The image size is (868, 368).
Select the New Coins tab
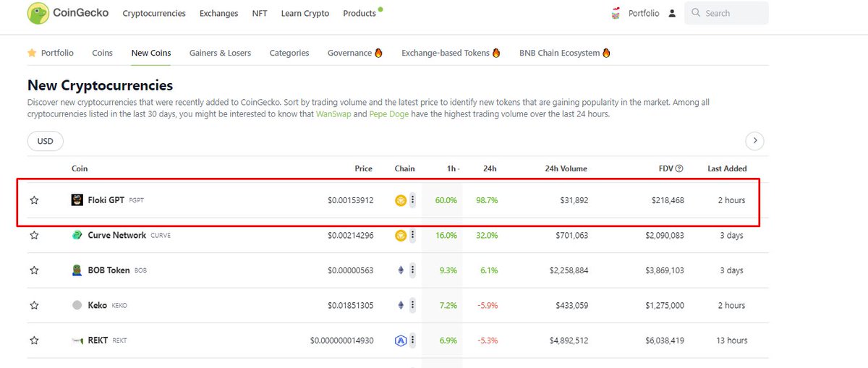151,53
